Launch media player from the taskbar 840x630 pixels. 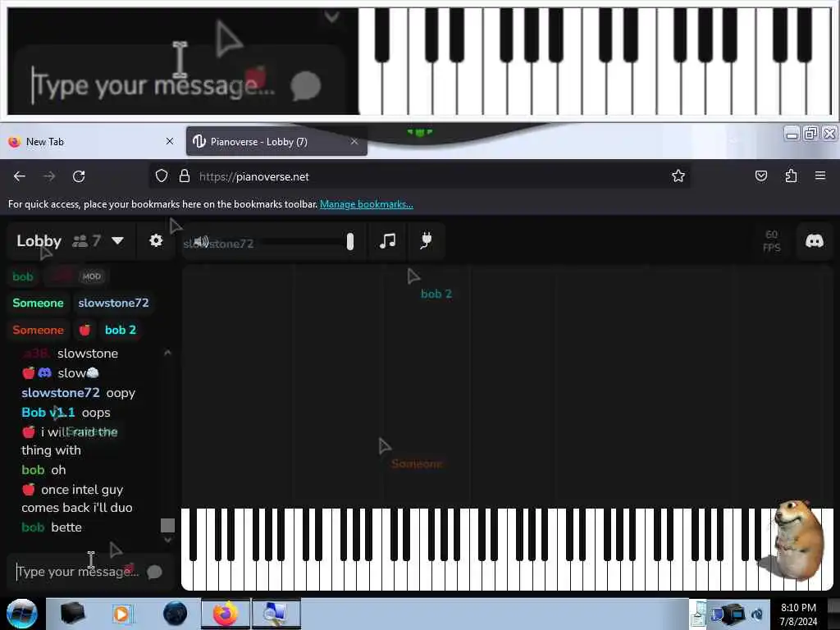click(x=122, y=614)
